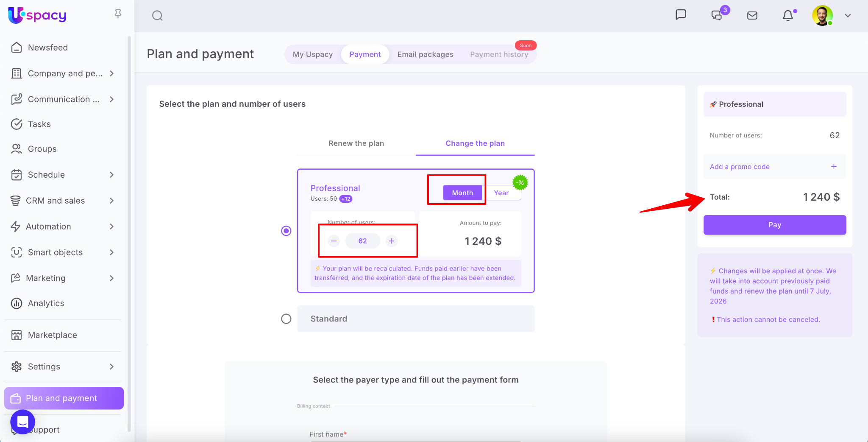Open Marketplace from the sidebar
The image size is (868, 442).
(x=52, y=335)
